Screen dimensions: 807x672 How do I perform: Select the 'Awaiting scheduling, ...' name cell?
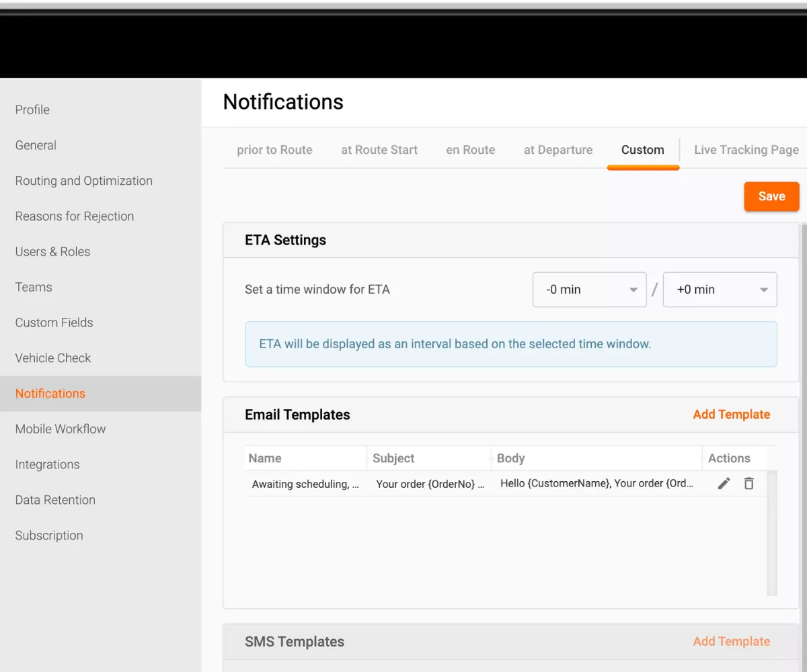click(306, 484)
